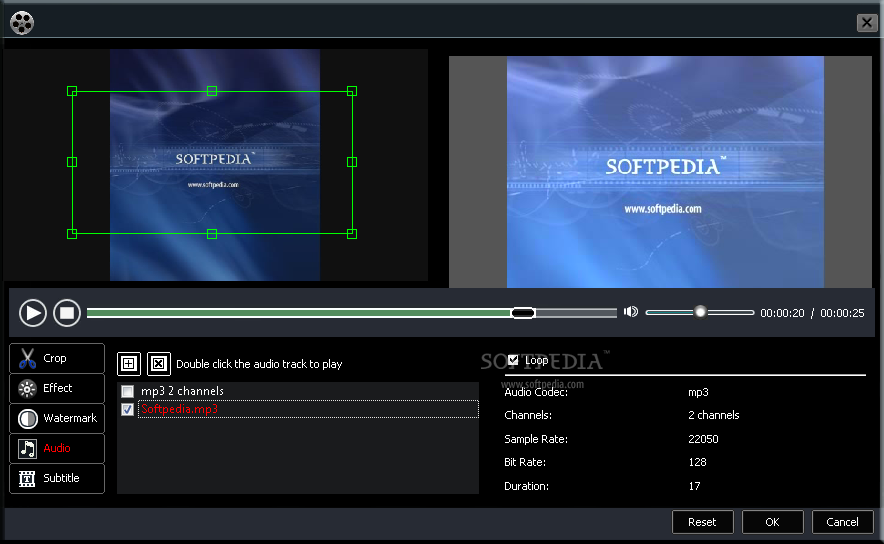Click the Effect gear icon
The width and height of the screenshot is (884, 544).
point(27,388)
